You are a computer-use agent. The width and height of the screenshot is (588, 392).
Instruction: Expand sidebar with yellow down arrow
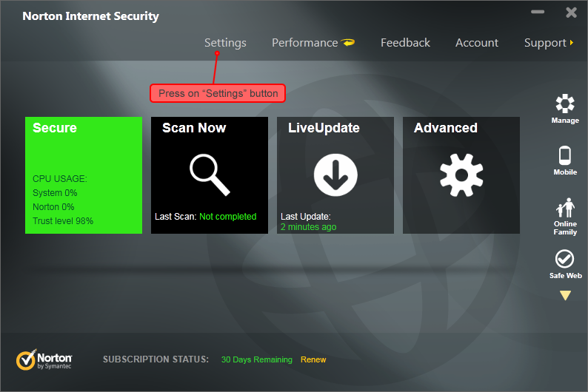coord(565,295)
